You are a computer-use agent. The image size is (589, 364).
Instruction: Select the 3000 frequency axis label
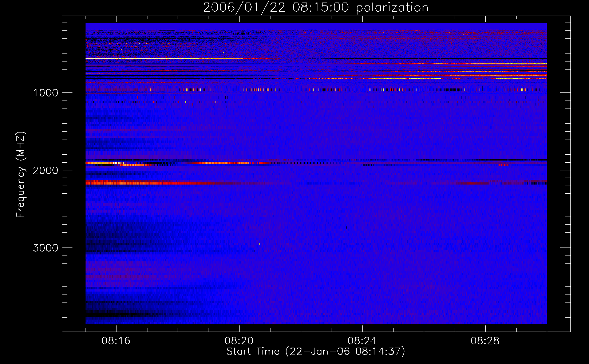46,248
